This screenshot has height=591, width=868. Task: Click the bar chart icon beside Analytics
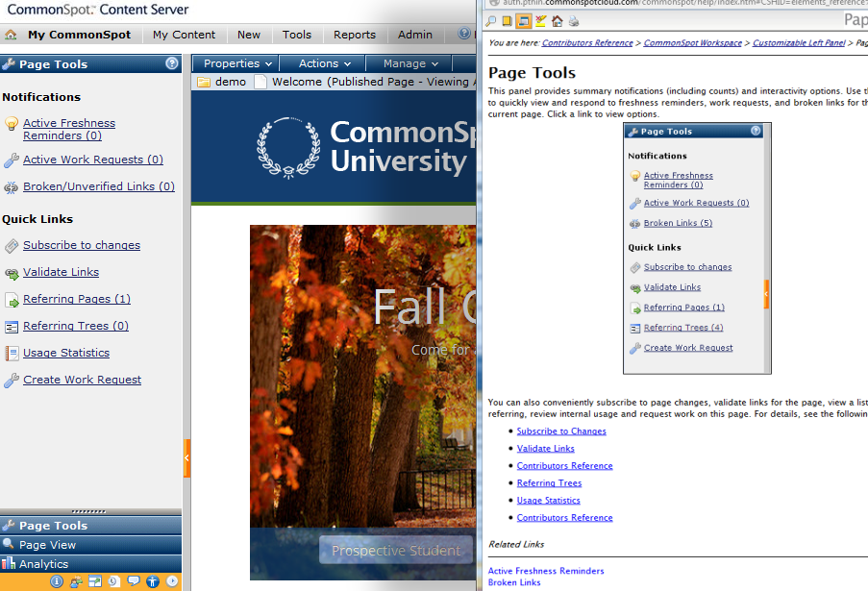pyautogui.click(x=9, y=564)
